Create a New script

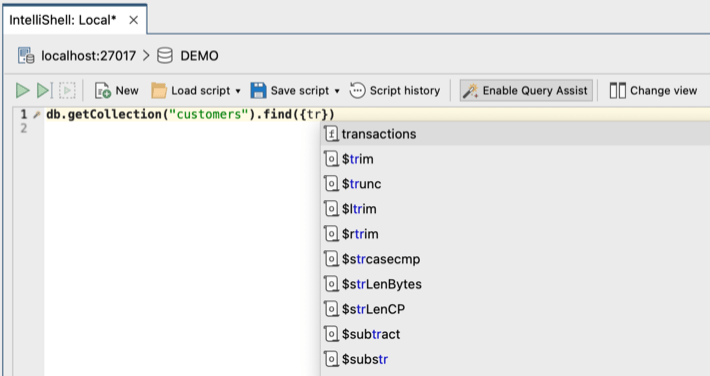tap(117, 91)
